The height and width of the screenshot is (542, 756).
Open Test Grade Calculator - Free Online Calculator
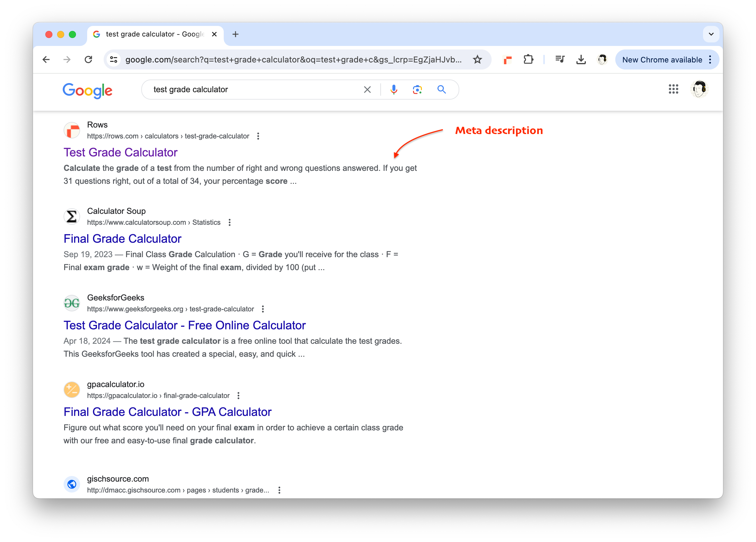click(184, 325)
